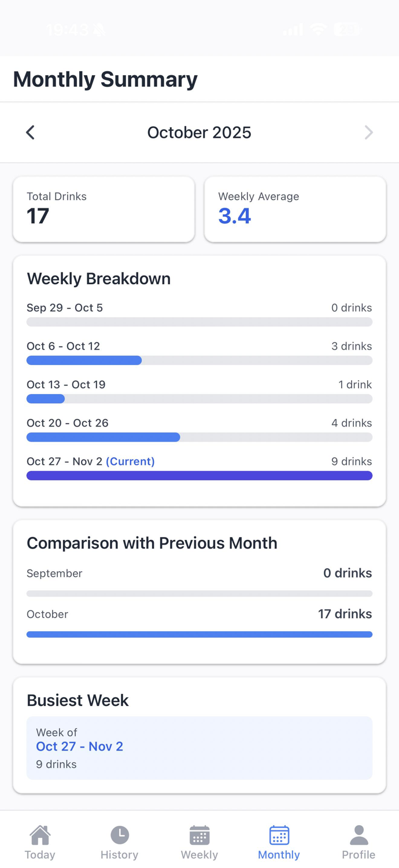Image resolution: width=399 pixels, height=868 pixels.
Task: Open the Profile person icon
Action: pos(359,834)
